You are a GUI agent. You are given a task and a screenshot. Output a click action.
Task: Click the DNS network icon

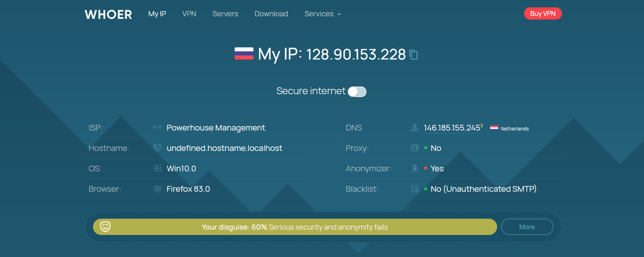(415, 128)
